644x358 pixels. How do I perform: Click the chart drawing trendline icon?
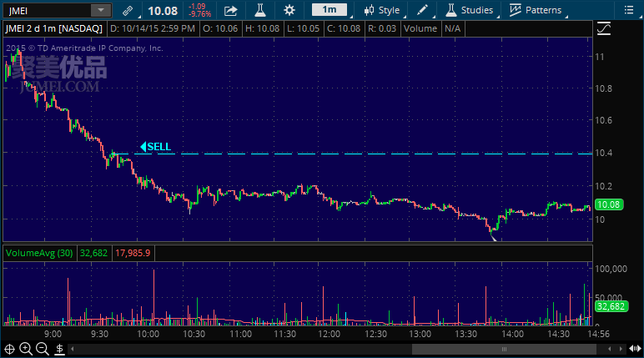[604, 28]
